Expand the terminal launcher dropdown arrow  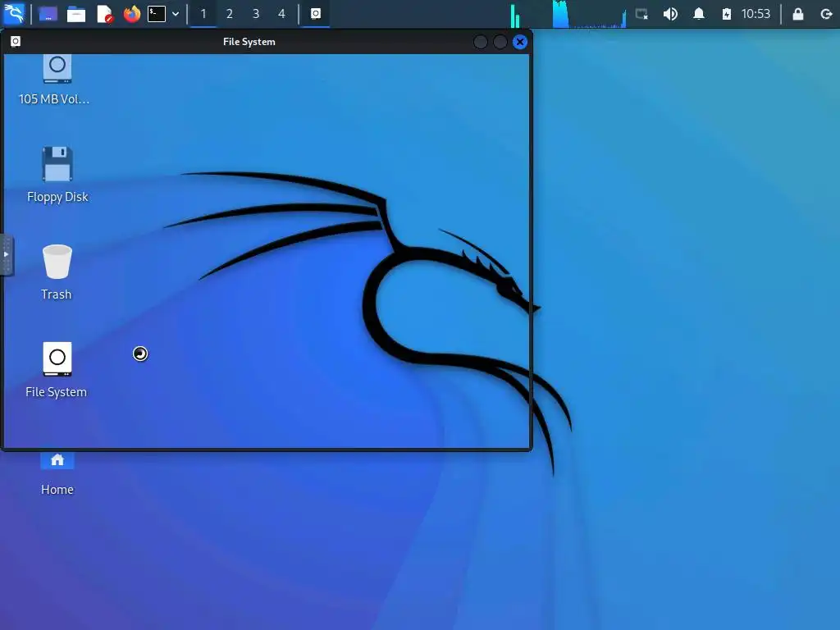(x=176, y=14)
